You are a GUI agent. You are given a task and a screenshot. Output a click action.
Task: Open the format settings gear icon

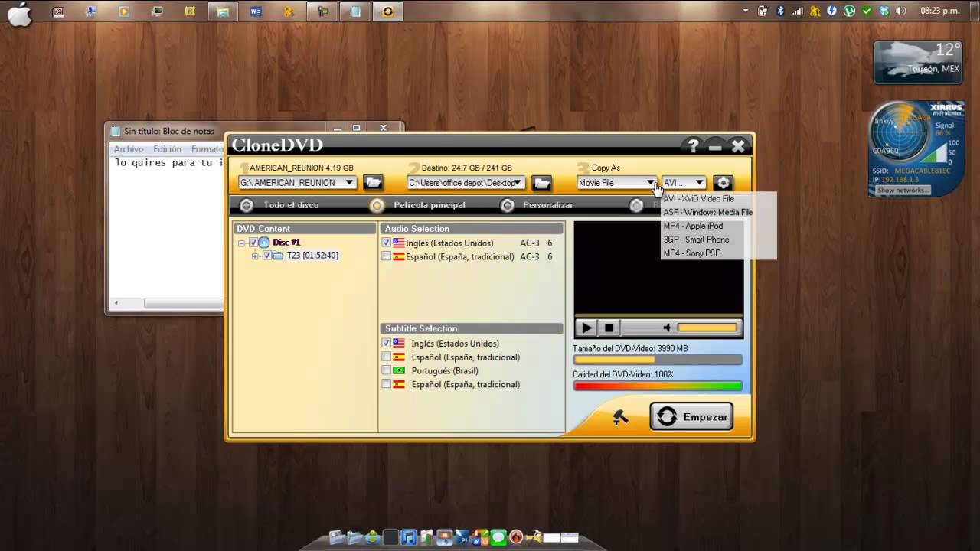point(723,182)
